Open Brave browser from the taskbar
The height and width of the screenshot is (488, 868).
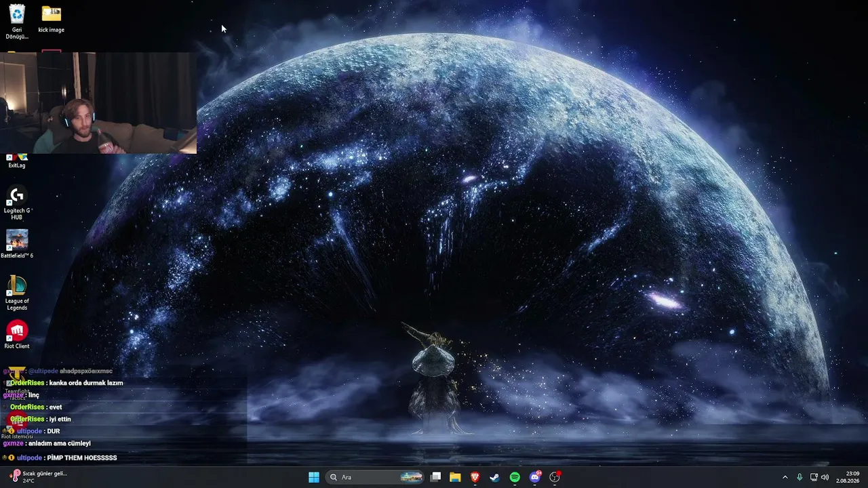pos(475,477)
